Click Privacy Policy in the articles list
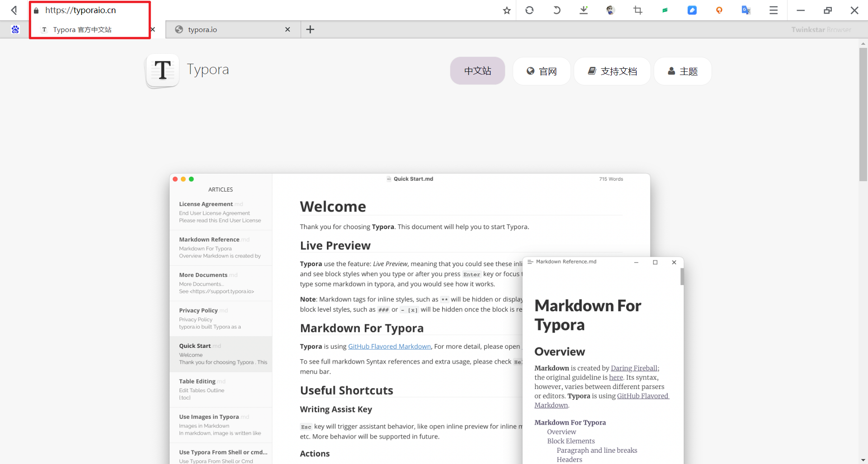868x464 pixels. tap(221, 319)
